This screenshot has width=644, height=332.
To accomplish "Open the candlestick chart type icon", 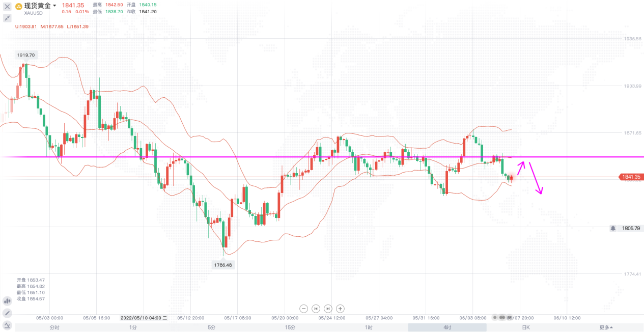I will pos(7,301).
